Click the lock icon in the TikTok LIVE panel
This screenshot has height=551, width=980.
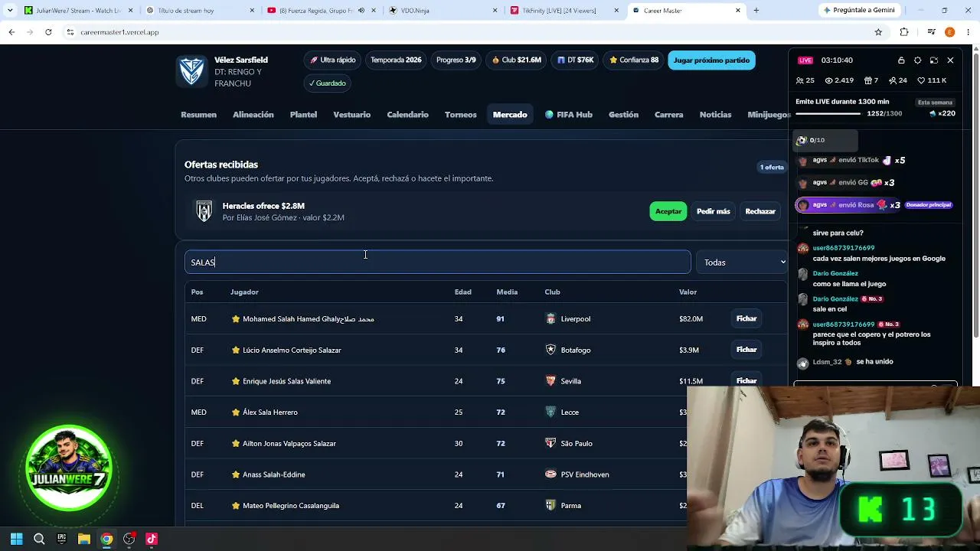[901, 60]
